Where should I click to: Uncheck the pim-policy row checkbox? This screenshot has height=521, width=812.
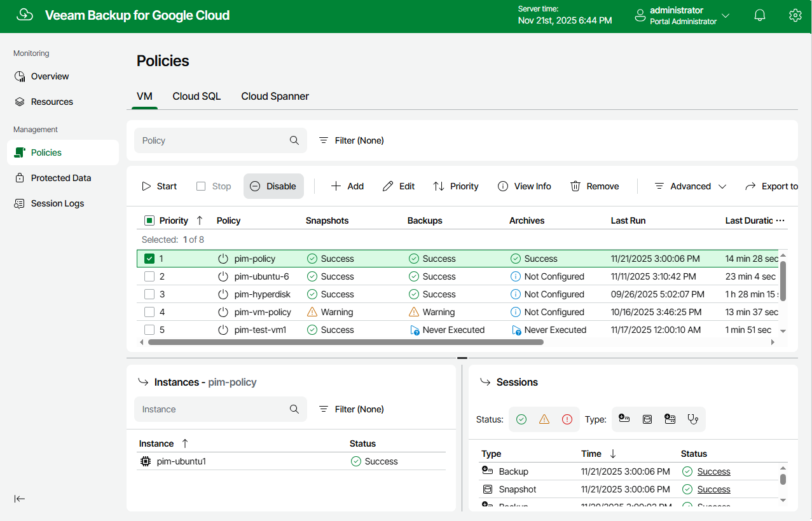point(149,259)
